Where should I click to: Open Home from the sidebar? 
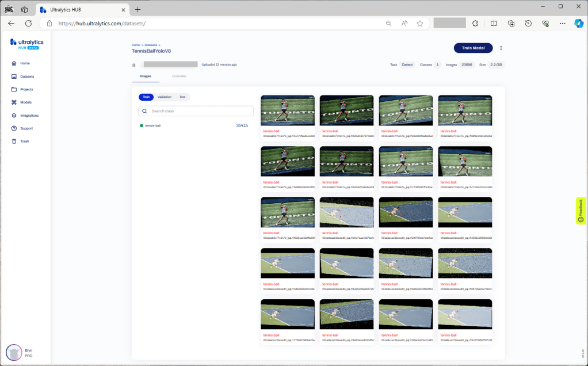point(24,63)
